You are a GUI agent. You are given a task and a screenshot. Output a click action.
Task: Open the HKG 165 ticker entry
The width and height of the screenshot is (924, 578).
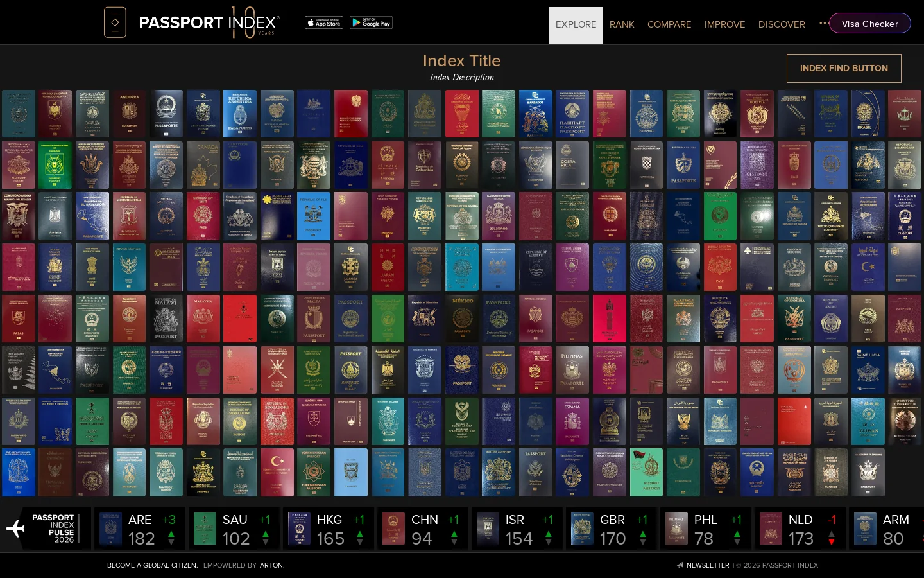click(329, 529)
